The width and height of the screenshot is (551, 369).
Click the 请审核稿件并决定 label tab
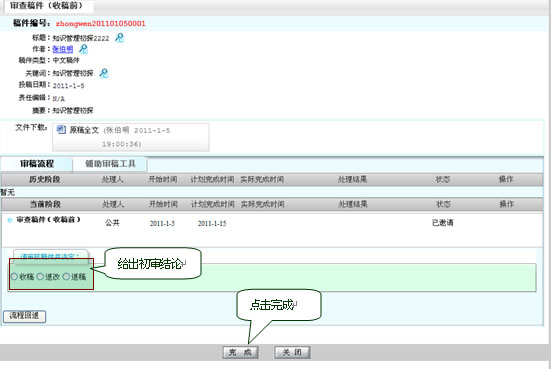50,255
